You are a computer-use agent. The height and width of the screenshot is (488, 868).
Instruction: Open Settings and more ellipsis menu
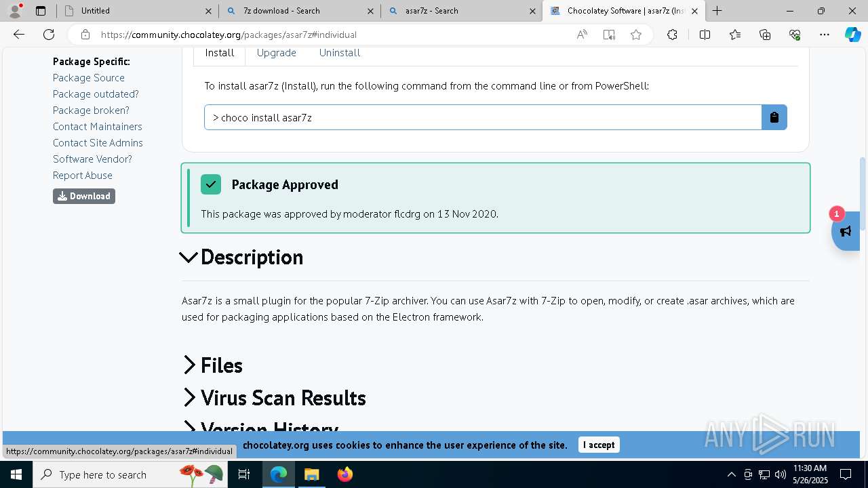[825, 35]
